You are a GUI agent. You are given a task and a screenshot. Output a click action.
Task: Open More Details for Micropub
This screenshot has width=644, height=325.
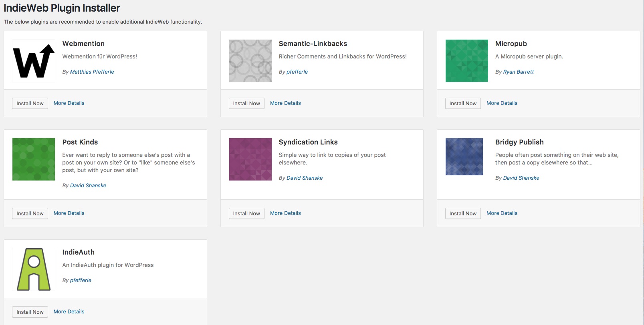click(502, 103)
